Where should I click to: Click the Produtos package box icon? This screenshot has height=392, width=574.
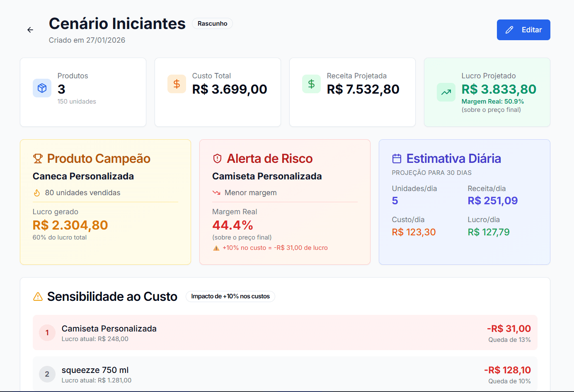coord(42,88)
